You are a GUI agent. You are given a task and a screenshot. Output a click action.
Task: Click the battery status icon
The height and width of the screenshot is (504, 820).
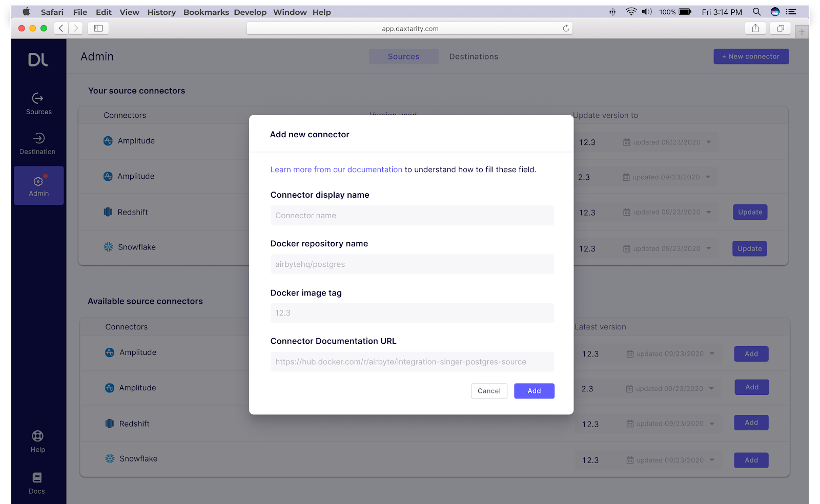685,12
